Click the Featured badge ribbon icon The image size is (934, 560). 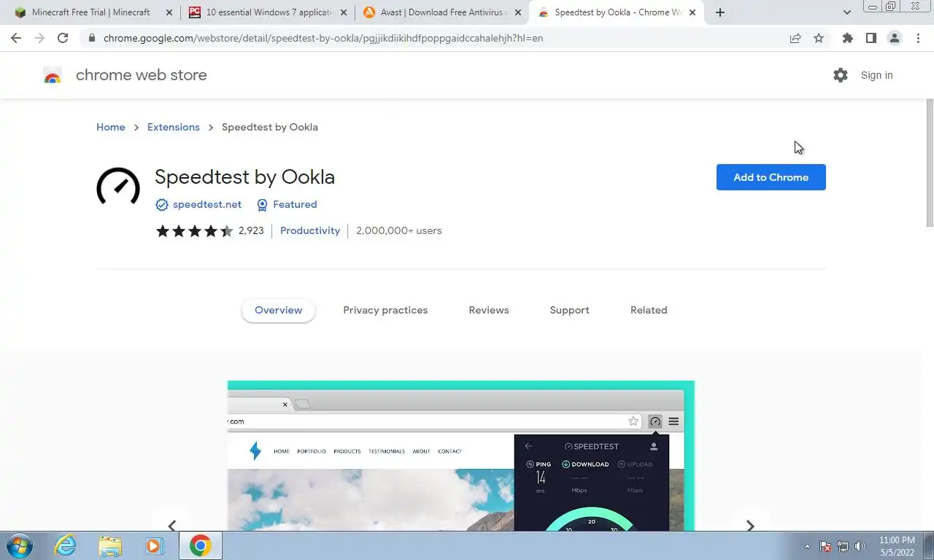coord(262,205)
